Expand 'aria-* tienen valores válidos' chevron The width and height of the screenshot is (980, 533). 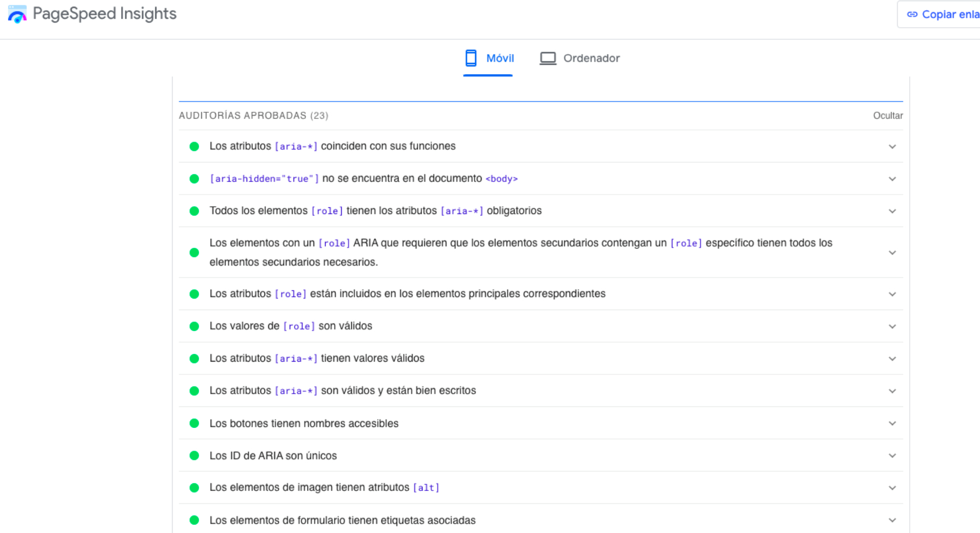pos(892,359)
